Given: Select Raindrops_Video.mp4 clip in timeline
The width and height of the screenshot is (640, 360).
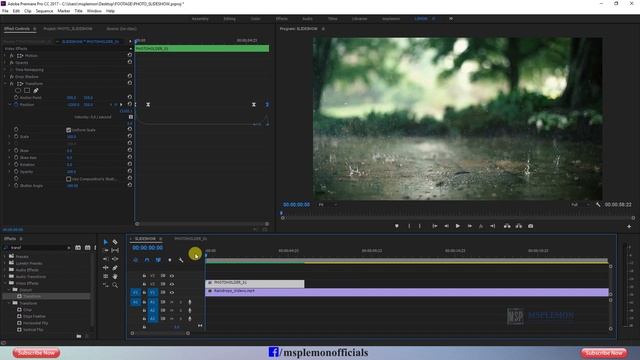Looking at the screenshot, I should click(407, 291).
